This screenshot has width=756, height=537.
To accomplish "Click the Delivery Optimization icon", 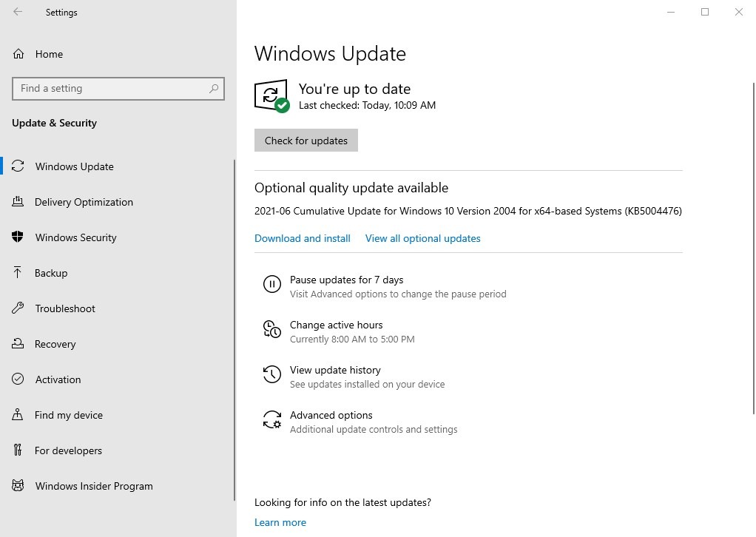I will click(x=18, y=202).
